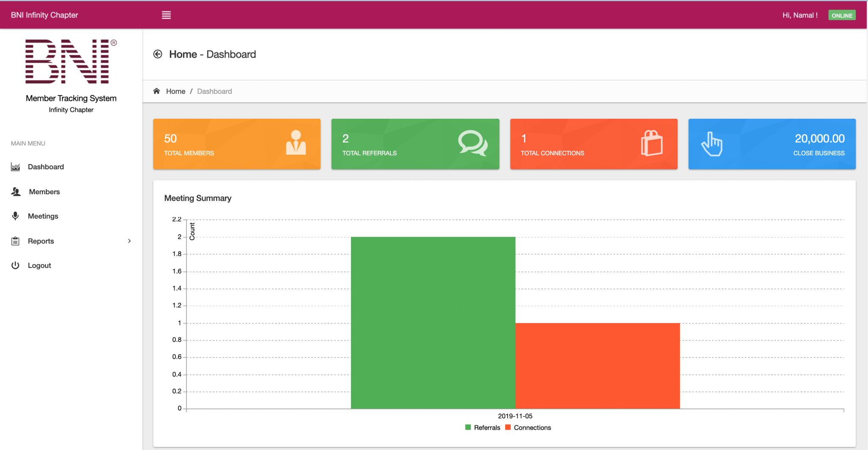Click the 50 Total Members card count
The image size is (868, 450).
[x=170, y=139]
